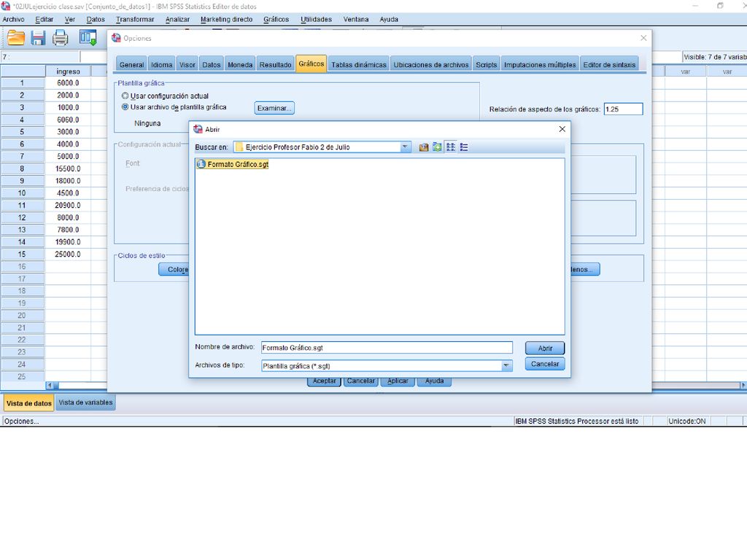Switch to Vista de variables tab
Image resolution: width=747 pixels, height=560 pixels.
point(85,402)
